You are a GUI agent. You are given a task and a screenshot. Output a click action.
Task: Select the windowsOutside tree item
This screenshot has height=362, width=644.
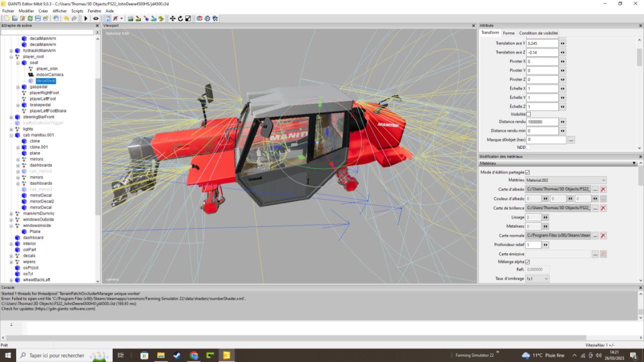(x=38, y=220)
